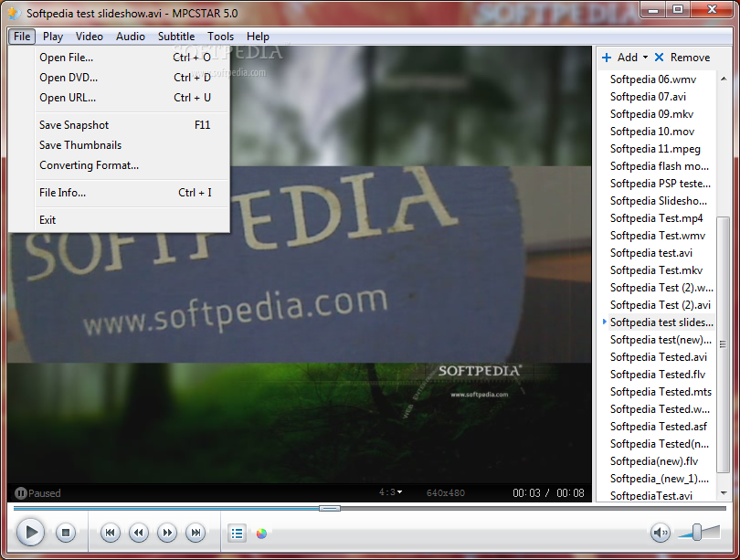Click the Paused status indicator icon
Screen dimensions: 740x560
(20, 493)
